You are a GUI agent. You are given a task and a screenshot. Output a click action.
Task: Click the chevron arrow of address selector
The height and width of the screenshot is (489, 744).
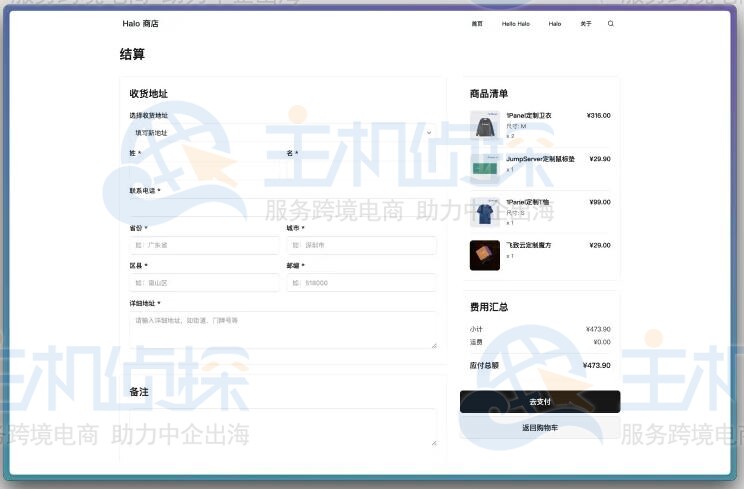pos(429,132)
